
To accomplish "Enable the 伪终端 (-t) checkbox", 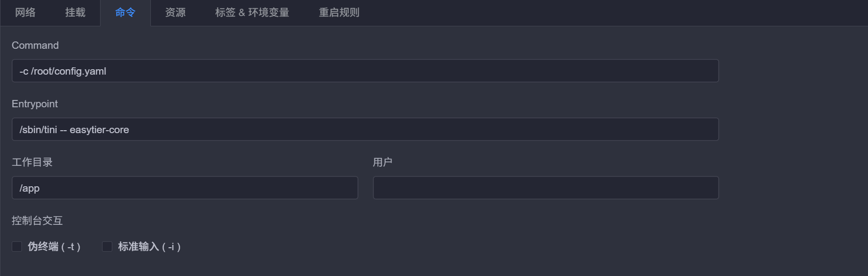I will point(17,247).
